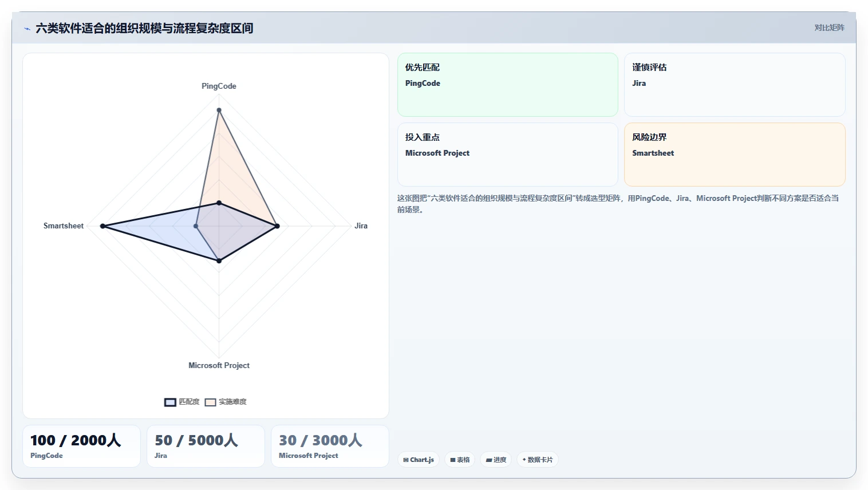868x490 pixels.
Task: Select the radar data point on the Jira axis
Action: (x=277, y=226)
